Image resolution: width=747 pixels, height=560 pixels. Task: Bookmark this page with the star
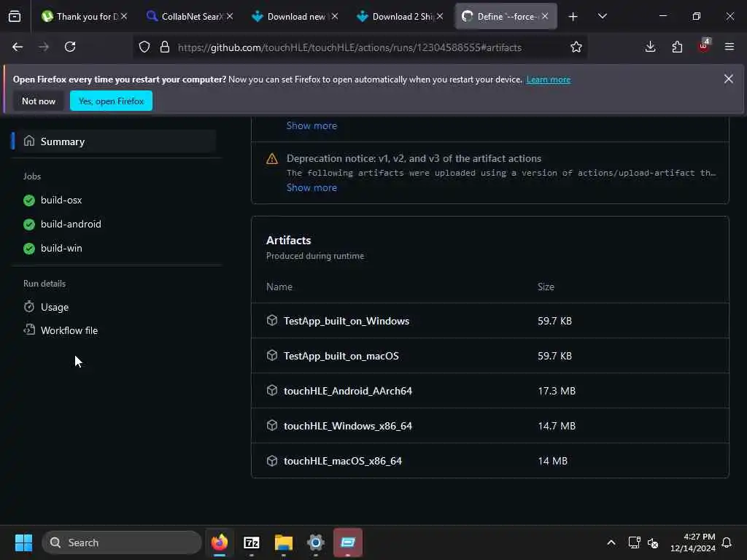(576, 47)
